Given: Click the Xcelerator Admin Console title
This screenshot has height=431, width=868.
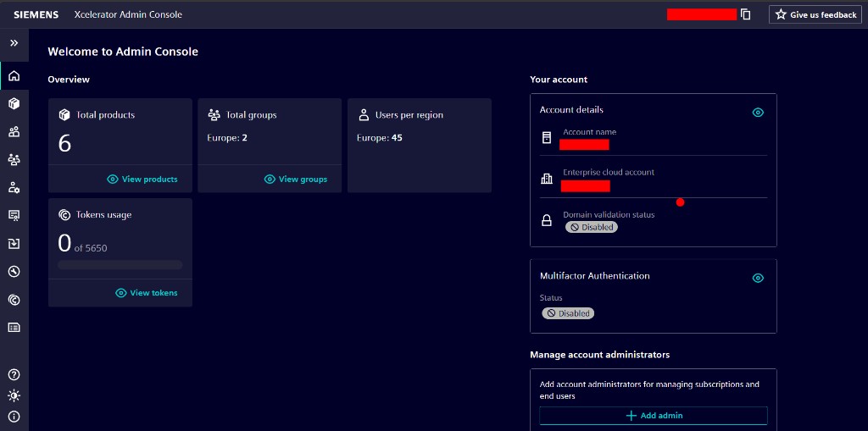Looking at the screenshot, I should point(128,15).
